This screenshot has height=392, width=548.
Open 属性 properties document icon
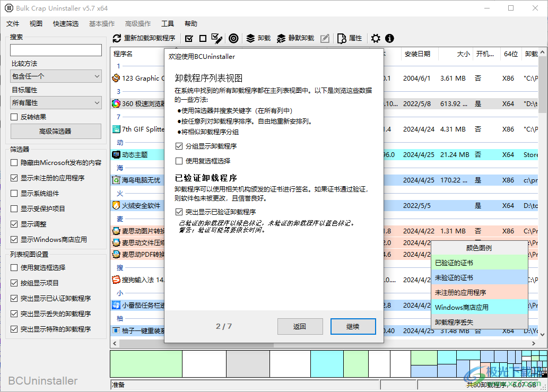point(342,38)
